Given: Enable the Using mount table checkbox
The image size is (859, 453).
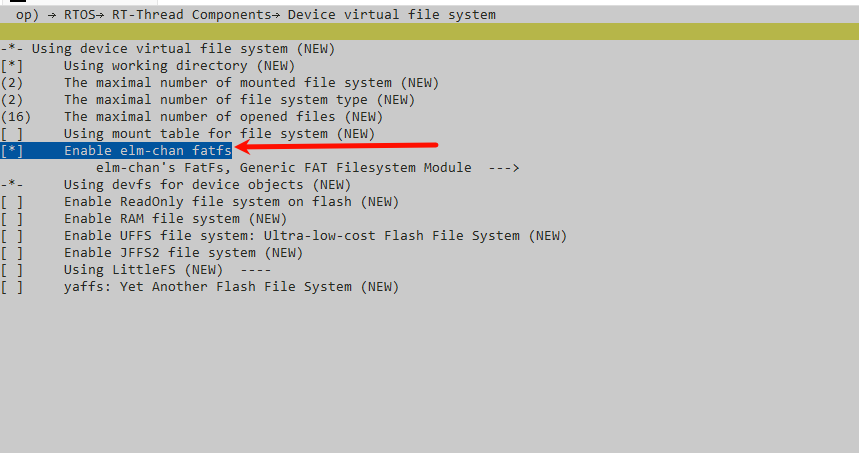Looking at the screenshot, I should [x=12, y=134].
